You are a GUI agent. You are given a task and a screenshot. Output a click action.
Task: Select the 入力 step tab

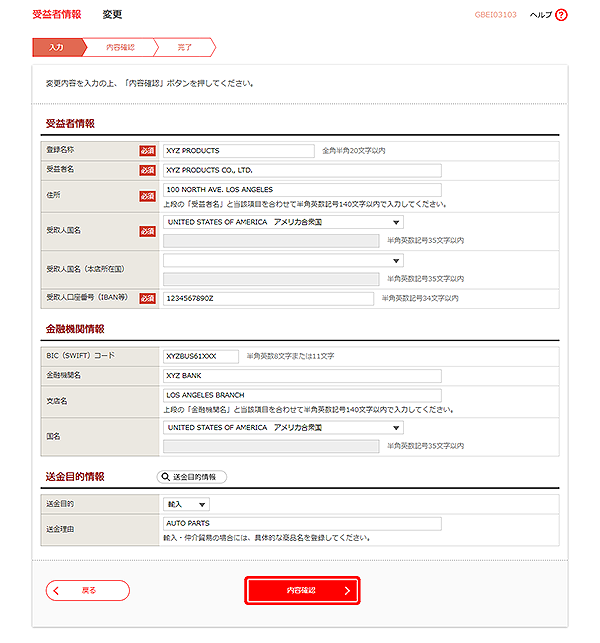[x=57, y=47]
